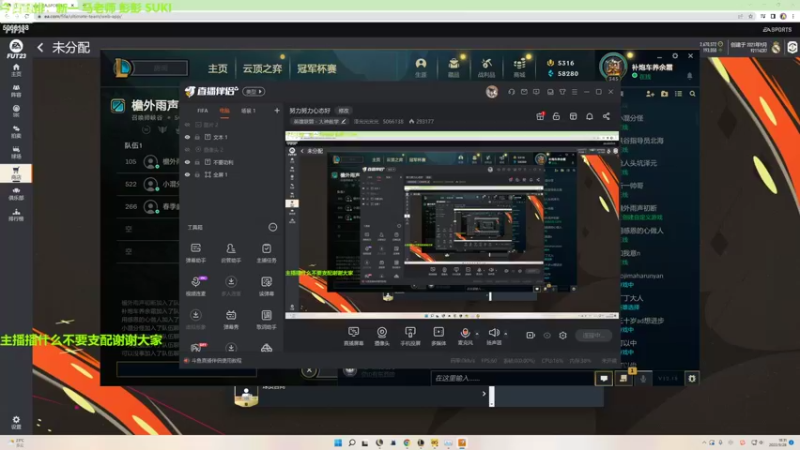The height and width of the screenshot is (450, 800).
Task: Open the 视频连麦 tool
Action: [196, 286]
